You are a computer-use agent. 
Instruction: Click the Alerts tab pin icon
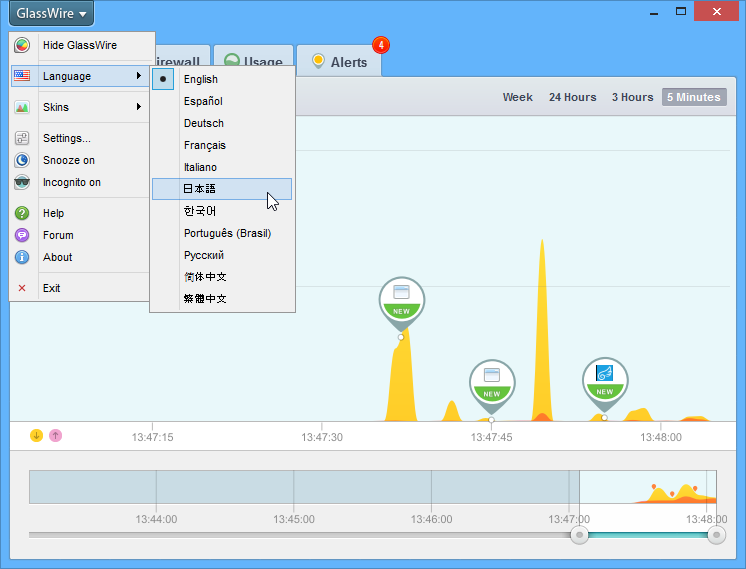tap(318, 61)
